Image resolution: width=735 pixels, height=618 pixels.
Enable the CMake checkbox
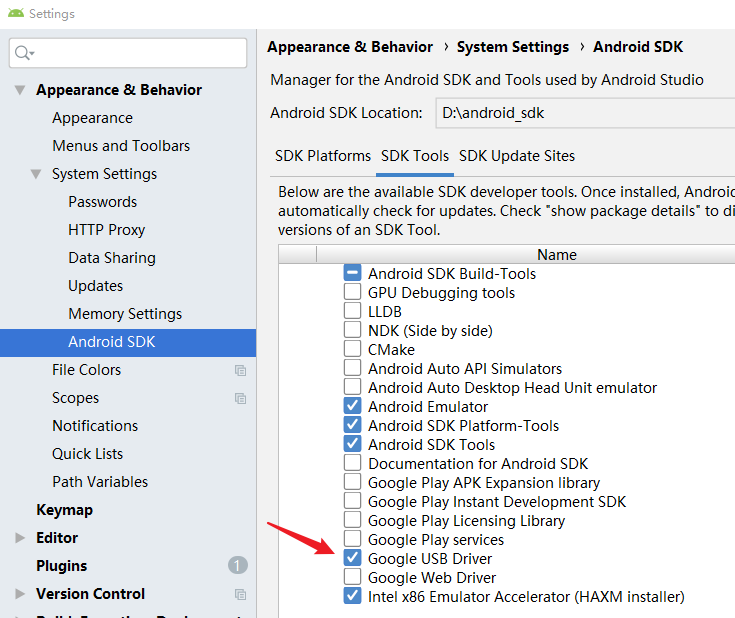[352, 349]
